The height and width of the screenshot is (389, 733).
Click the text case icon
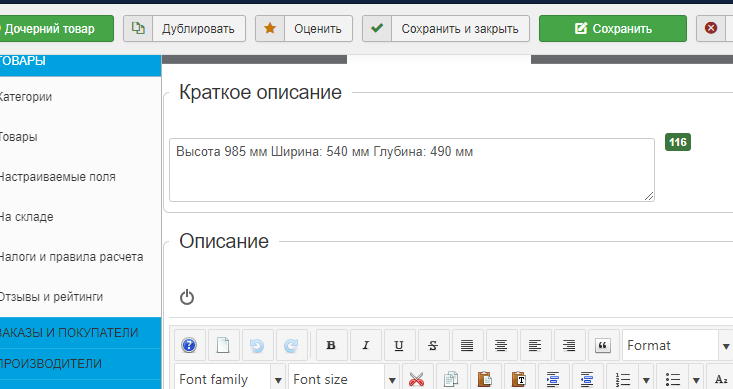[720, 379]
